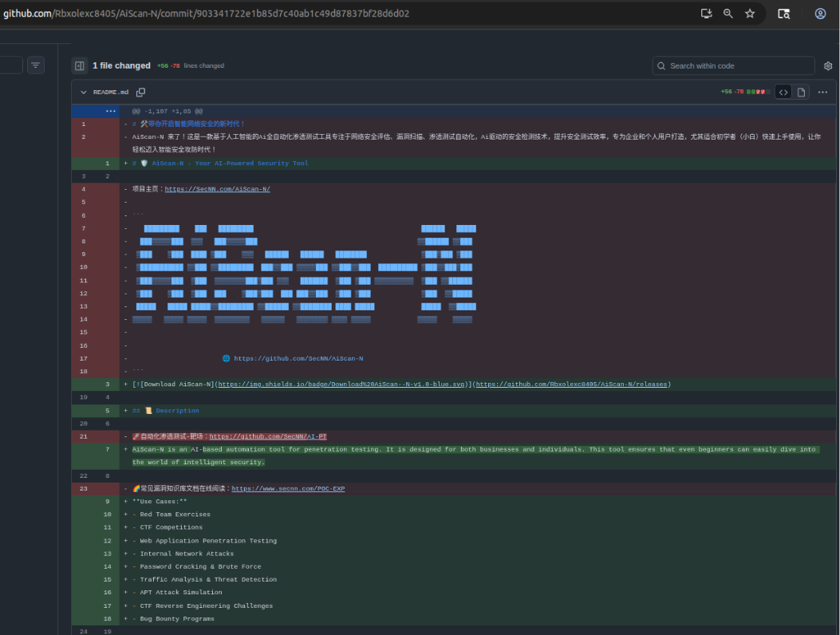
Task: Open the README.md more options menu
Action: tap(822, 92)
